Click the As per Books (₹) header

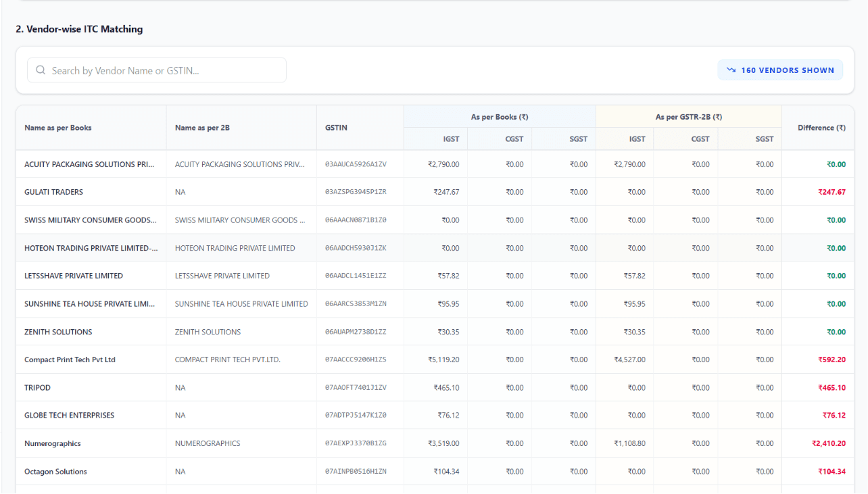[500, 117]
